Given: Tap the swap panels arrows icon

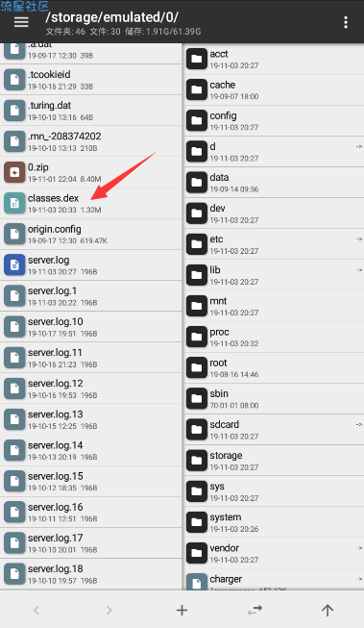Looking at the screenshot, I should tap(255, 610).
